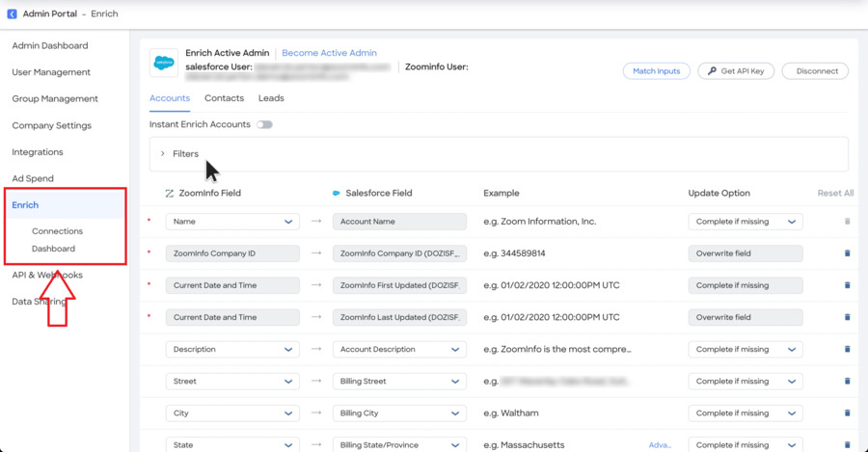Open the City ZoomInfo field dropdown
Image resolution: width=868 pixels, height=452 pixels.
pos(232,413)
